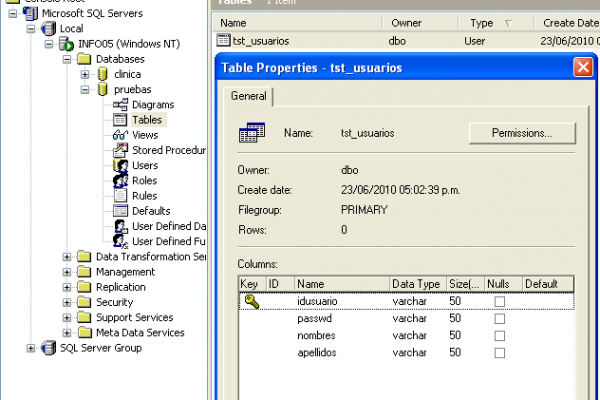Click the clinica database cylinder icon
The image size is (600, 400).
[x=102, y=74]
